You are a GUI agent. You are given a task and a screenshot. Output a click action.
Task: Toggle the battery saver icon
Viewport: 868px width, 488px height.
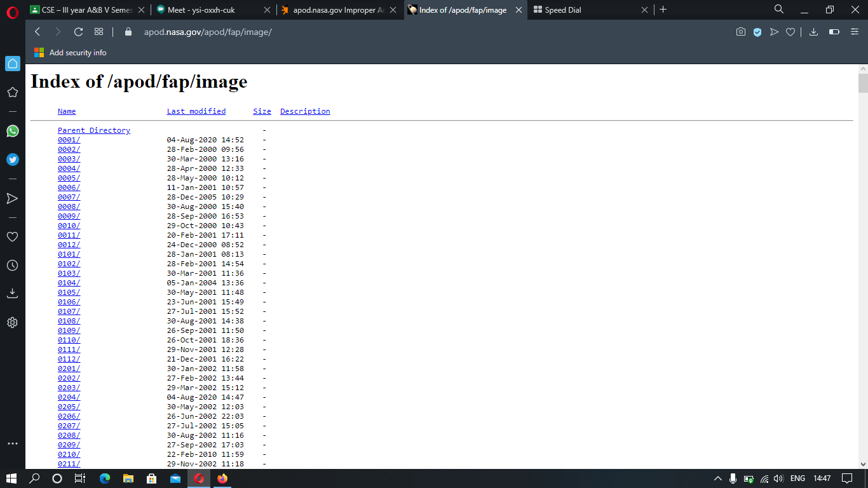834,32
